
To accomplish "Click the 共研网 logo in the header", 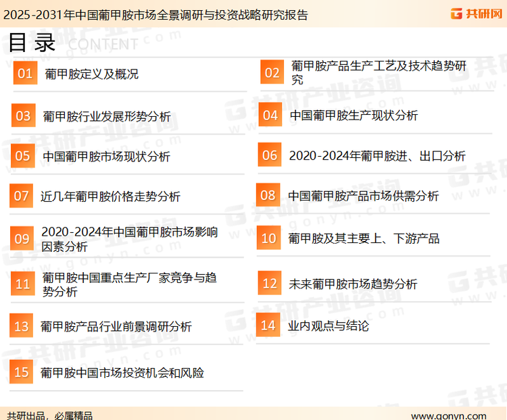I will [477, 14].
